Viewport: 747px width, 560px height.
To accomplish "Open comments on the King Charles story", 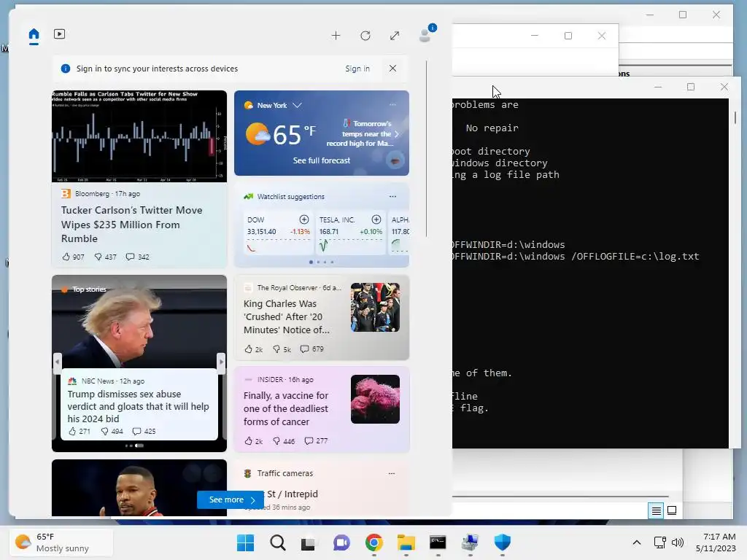I will click(x=311, y=349).
